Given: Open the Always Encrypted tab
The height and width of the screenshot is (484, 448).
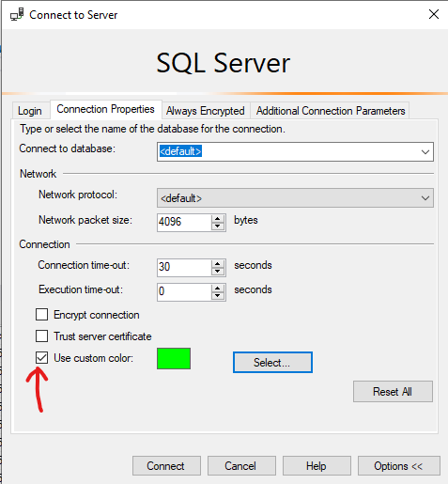Looking at the screenshot, I should pos(206,111).
